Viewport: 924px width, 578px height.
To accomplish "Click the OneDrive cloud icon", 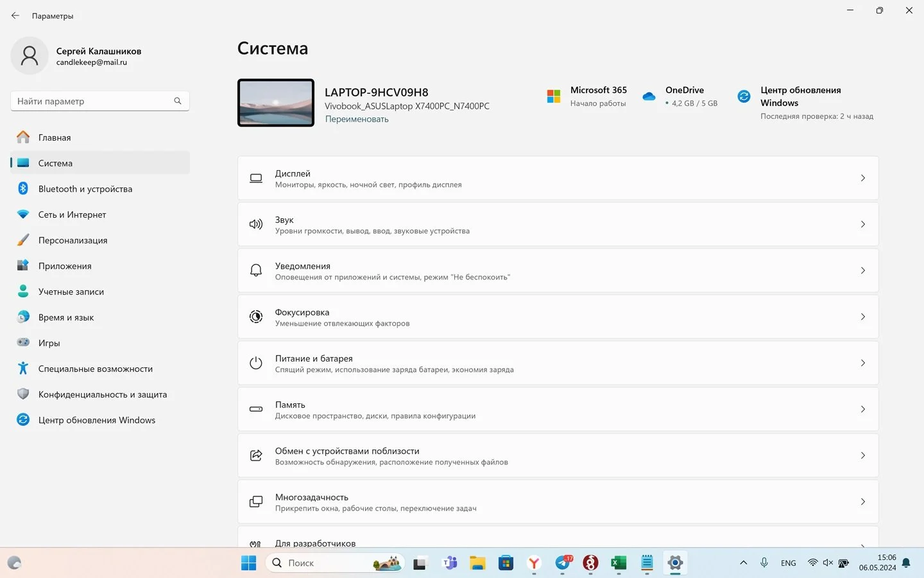I will coord(649,96).
